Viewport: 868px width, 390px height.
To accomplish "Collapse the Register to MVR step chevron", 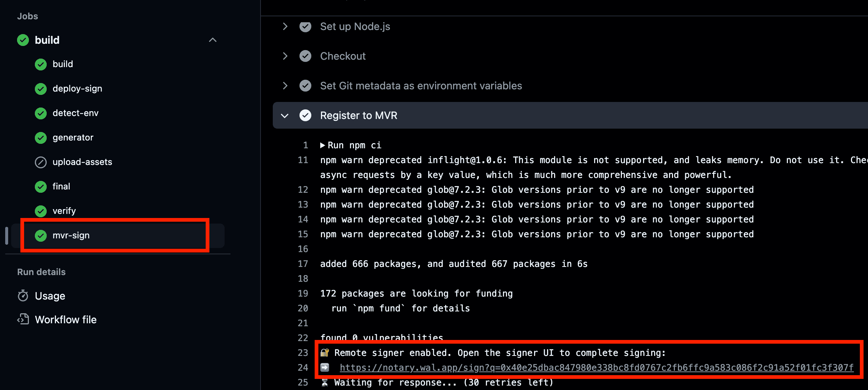I will [285, 116].
